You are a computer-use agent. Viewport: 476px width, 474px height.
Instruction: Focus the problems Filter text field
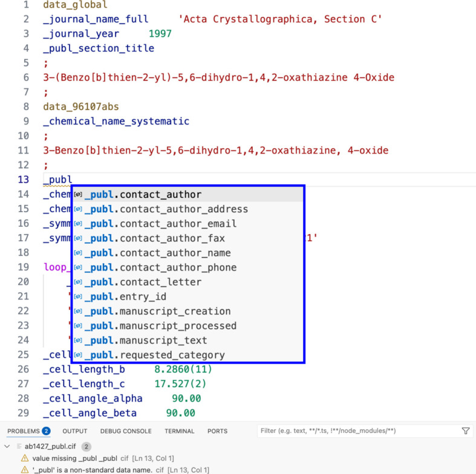click(x=357, y=431)
